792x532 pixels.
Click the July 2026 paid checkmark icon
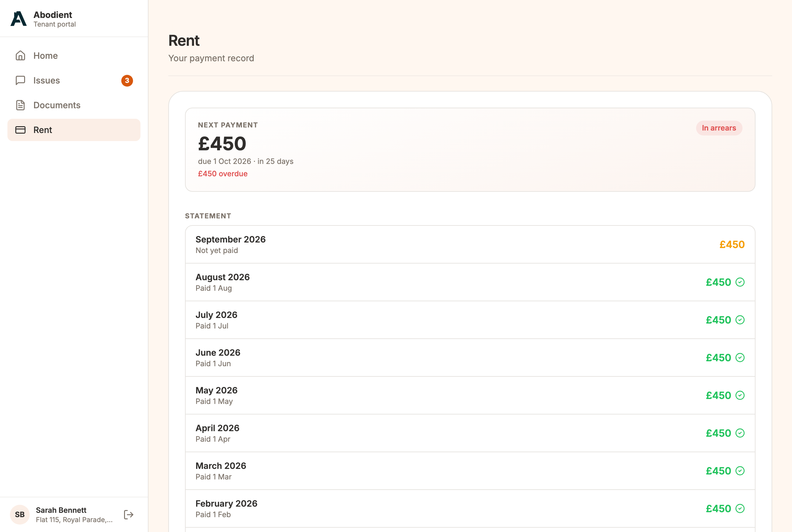(740, 320)
